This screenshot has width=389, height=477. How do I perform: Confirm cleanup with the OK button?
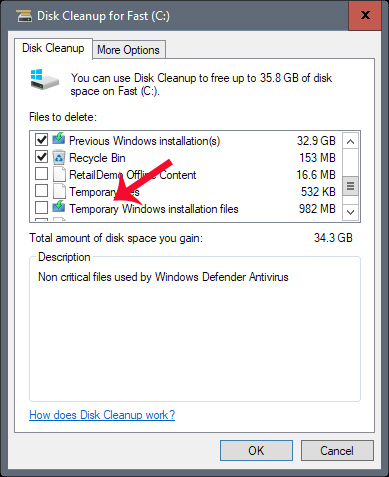pyautogui.click(x=256, y=451)
